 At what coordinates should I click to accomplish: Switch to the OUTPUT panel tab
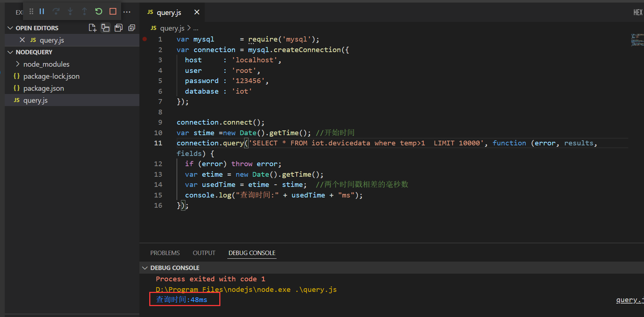tap(204, 253)
